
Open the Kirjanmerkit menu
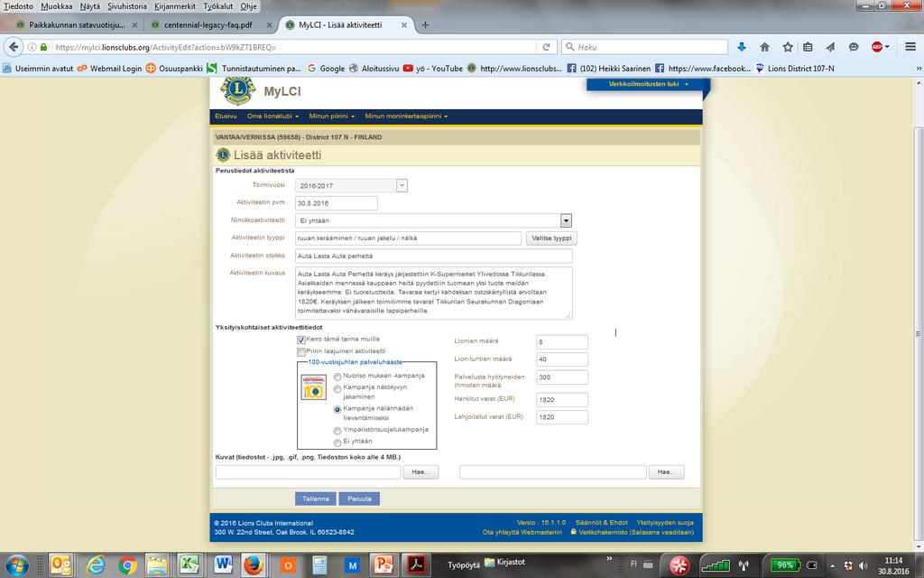[x=175, y=6]
